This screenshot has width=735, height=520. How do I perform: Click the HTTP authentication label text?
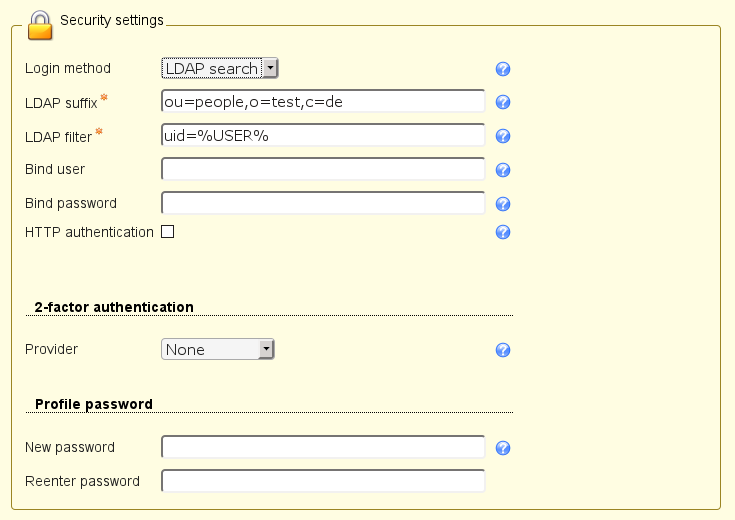coord(89,232)
